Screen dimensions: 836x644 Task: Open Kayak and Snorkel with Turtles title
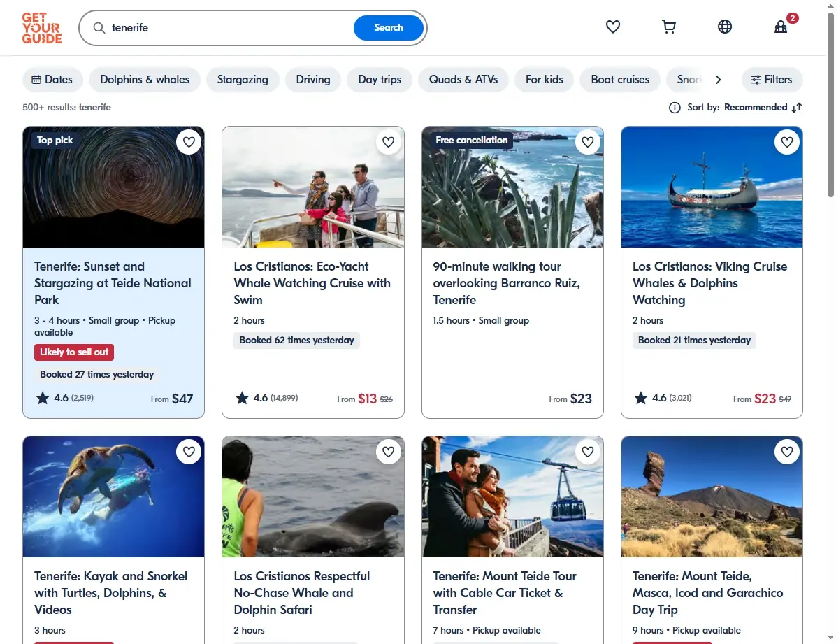111,593
